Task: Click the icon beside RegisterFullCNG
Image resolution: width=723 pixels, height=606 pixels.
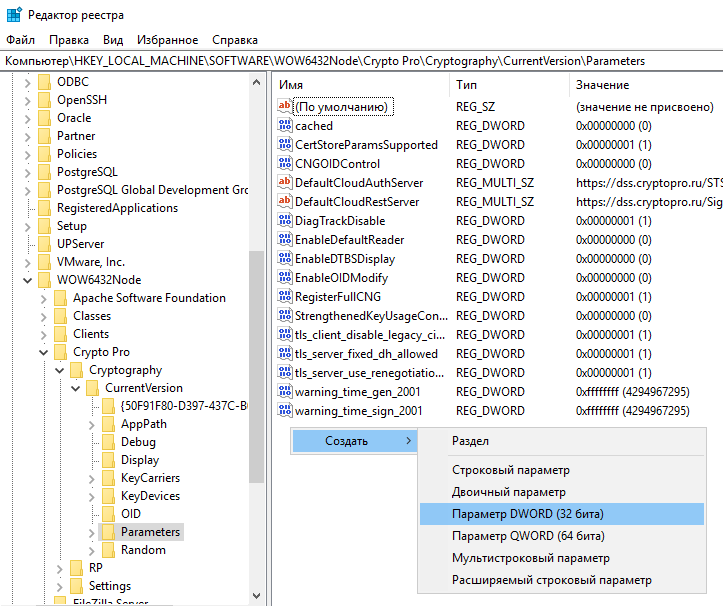Action: point(284,296)
